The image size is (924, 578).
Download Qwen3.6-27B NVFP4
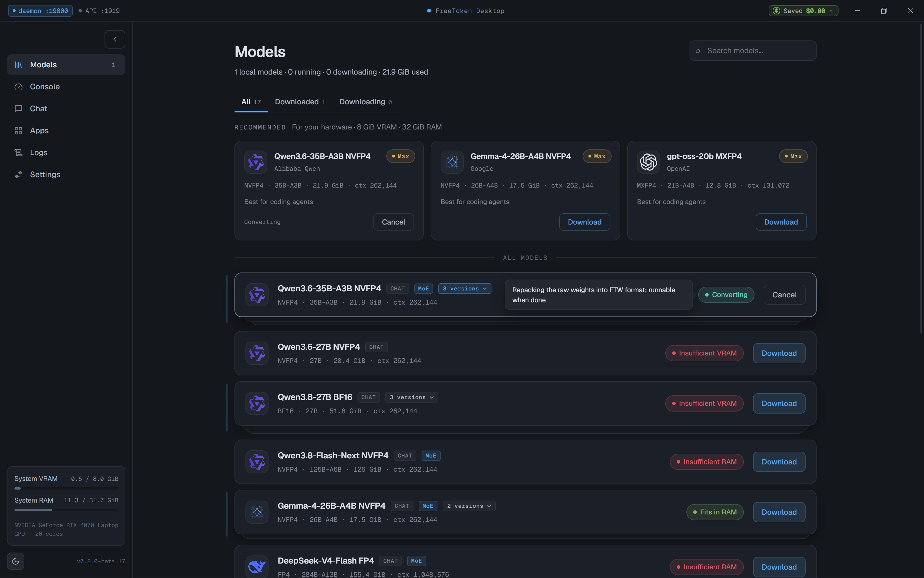coord(779,353)
